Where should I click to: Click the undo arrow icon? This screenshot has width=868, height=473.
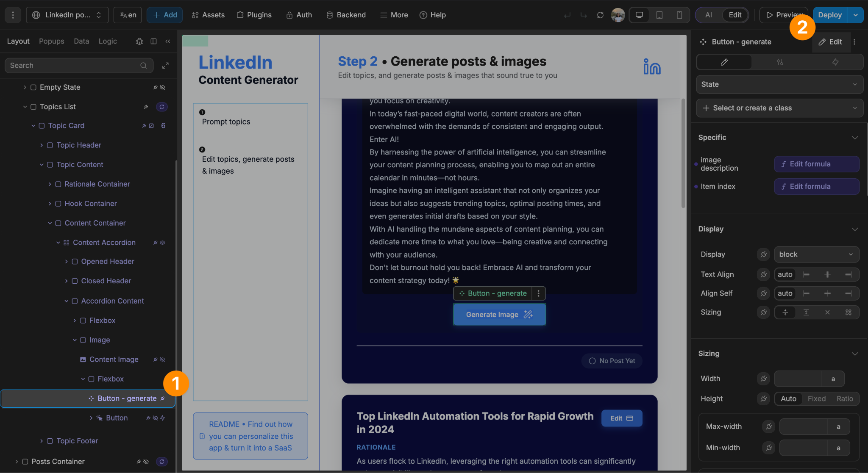pos(567,15)
